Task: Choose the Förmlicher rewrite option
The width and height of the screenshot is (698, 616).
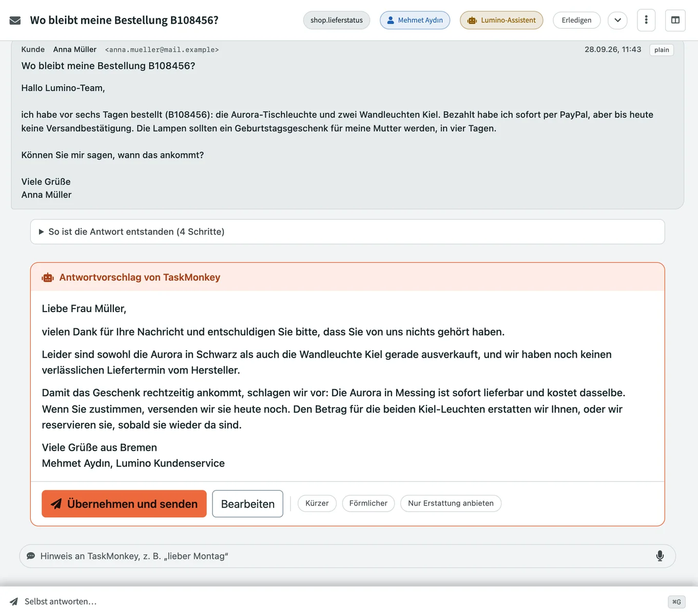Action: [x=369, y=503]
